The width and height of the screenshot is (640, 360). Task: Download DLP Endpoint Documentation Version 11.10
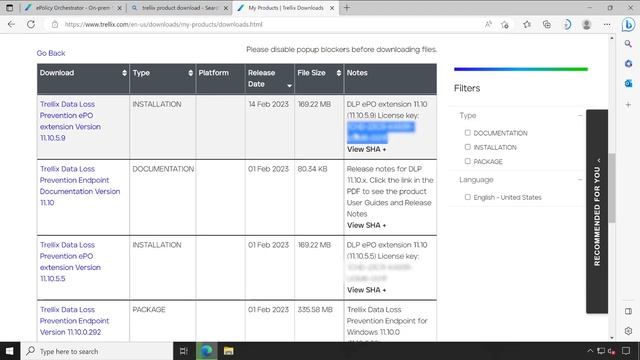click(80, 186)
